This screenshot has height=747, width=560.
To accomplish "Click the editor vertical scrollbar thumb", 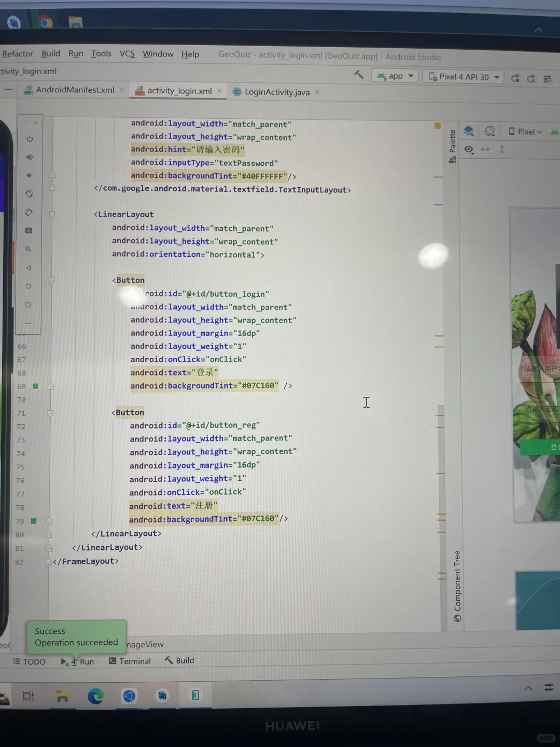I will [x=441, y=519].
